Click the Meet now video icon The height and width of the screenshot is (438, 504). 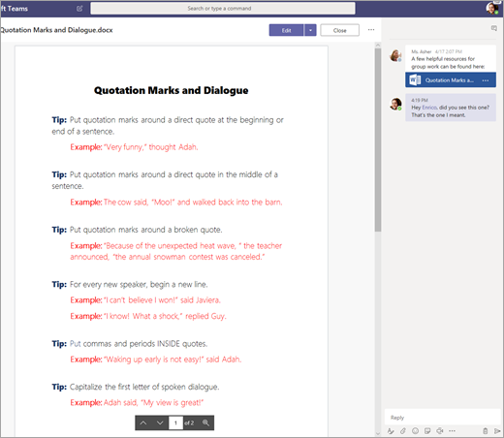[x=440, y=431]
